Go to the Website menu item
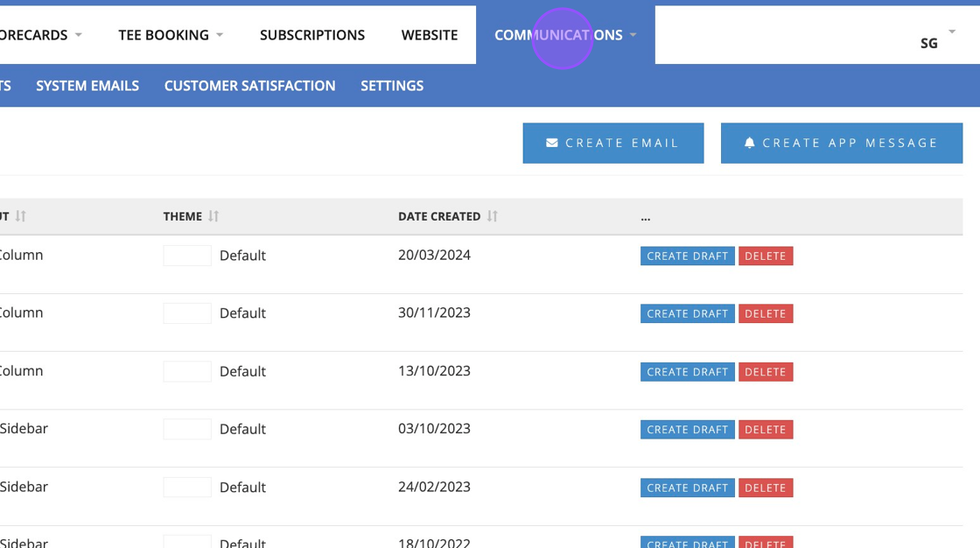The image size is (980, 548). click(x=430, y=35)
